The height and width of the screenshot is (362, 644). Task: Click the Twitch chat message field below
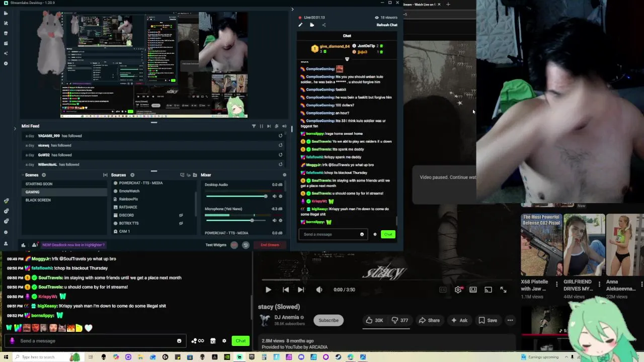click(x=95, y=341)
